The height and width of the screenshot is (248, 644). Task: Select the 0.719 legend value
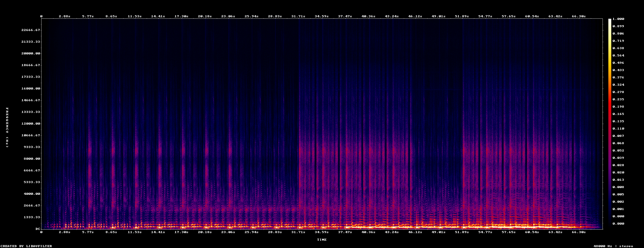[618, 41]
